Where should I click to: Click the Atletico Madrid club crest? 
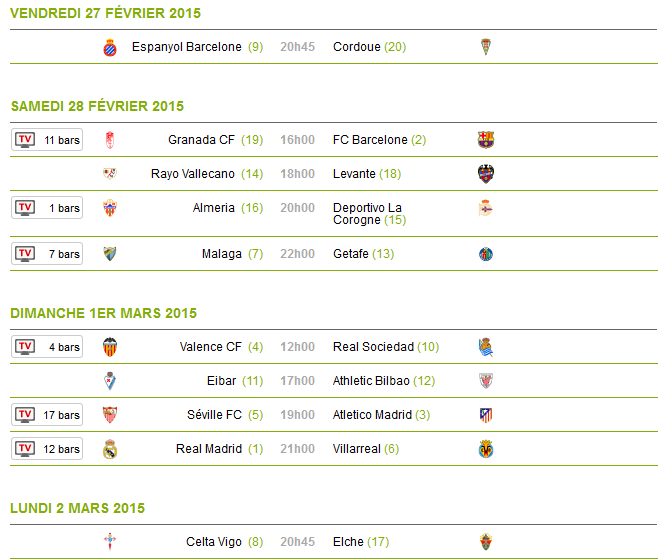click(486, 415)
